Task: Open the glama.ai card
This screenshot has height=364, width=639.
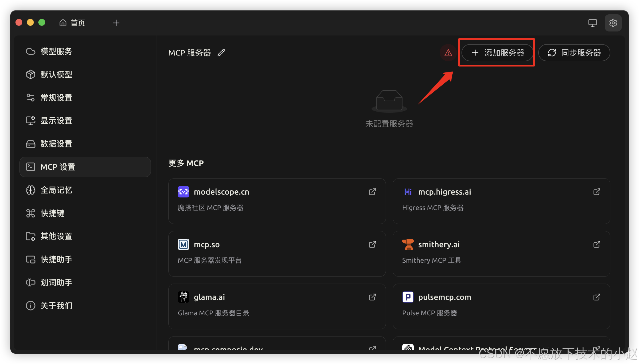Action: coord(277,306)
